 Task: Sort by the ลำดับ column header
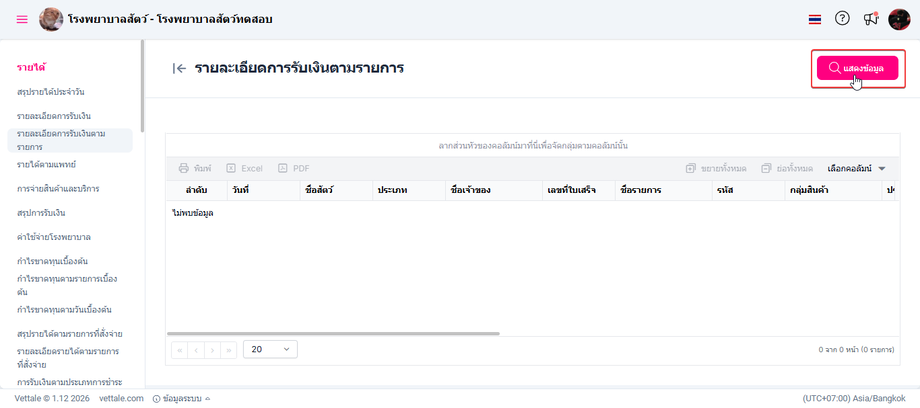coord(197,190)
